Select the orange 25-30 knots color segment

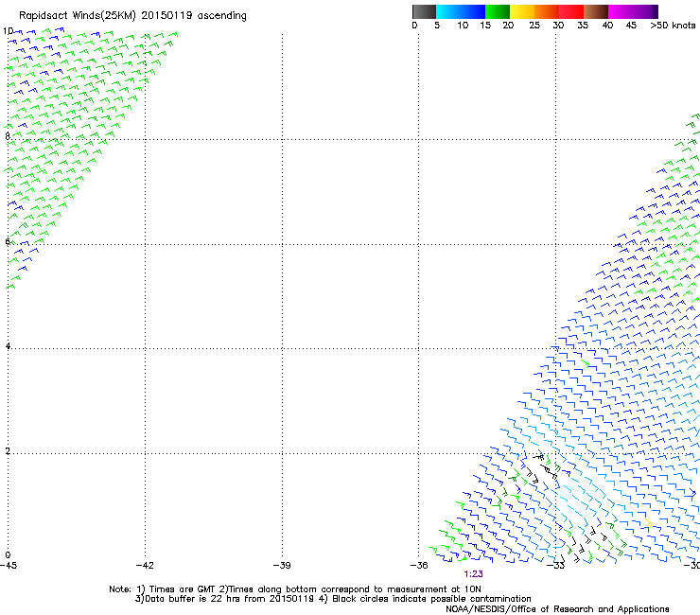(547, 11)
